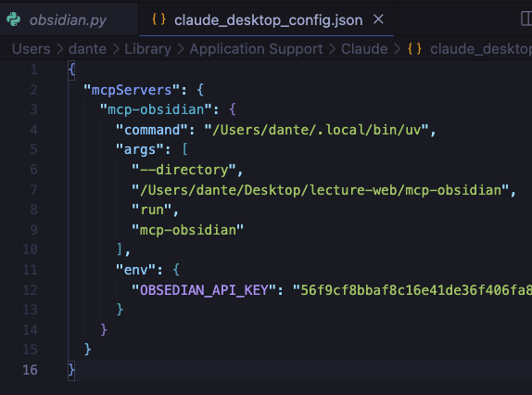Image resolution: width=532 pixels, height=395 pixels.
Task: Click the "run" argument string
Action: click(x=151, y=210)
